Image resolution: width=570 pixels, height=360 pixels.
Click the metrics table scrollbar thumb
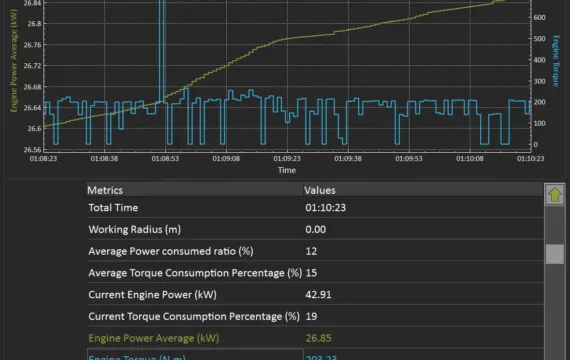[x=554, y=253]
